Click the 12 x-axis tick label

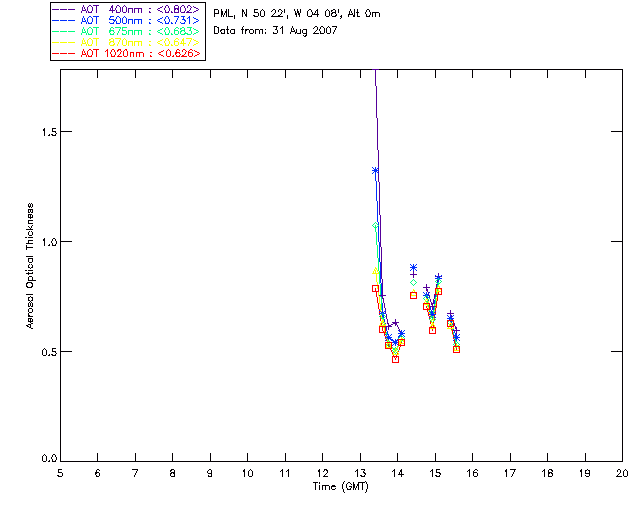(322, 473)
